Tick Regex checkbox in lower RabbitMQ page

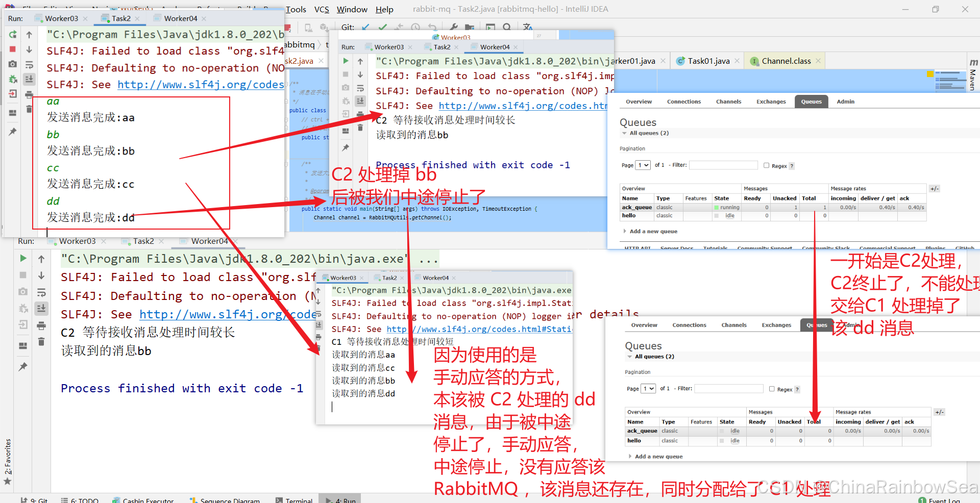[x=772, y=389]
